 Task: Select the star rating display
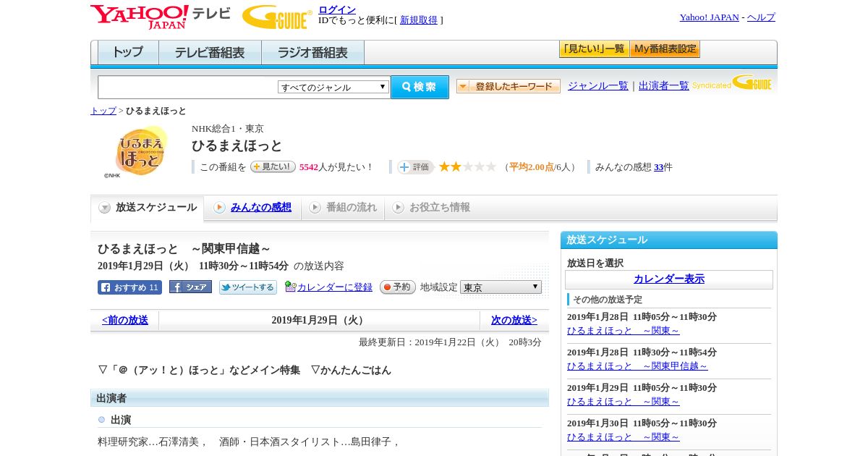point(467,166)
